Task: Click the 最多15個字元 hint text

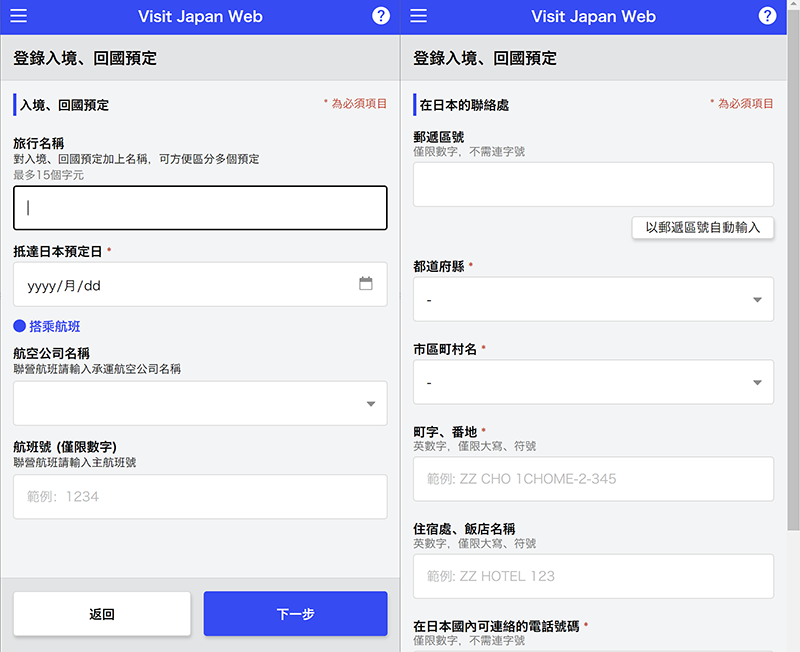Action: (48, 175)
